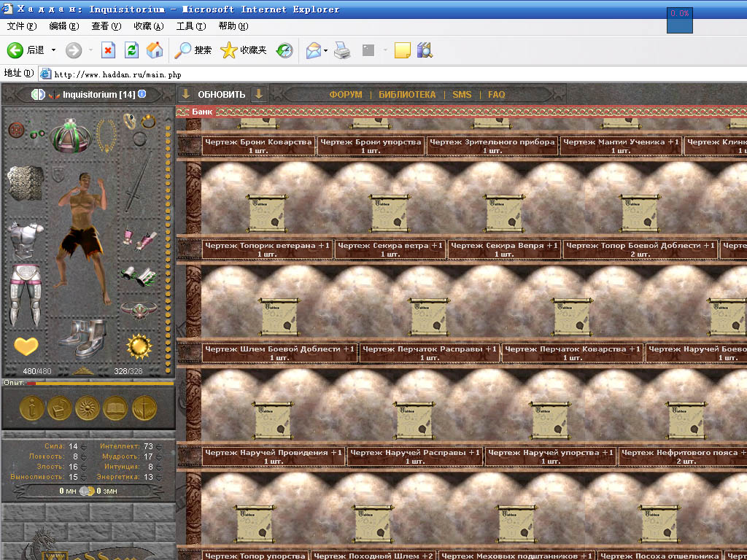
Task: Click the stone rock item slot
Action: 26,183
